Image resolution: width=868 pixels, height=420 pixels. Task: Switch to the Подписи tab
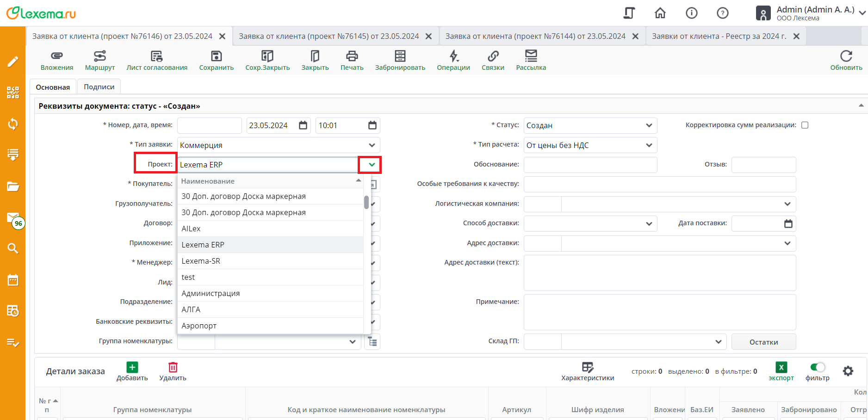click(x=99, y=87)
